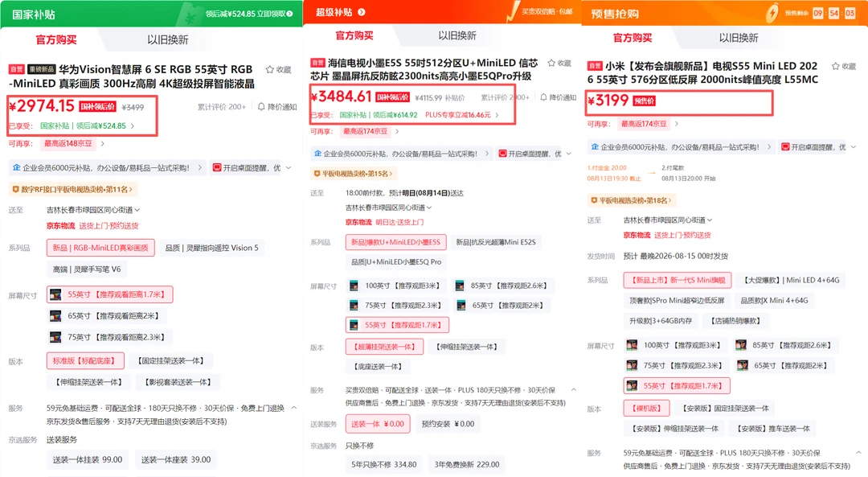Select Hisense series 新品|抗反光超薄Mini E52S
Image resolution: width=868 pixels, height=477 pixels.
(496, 242)
